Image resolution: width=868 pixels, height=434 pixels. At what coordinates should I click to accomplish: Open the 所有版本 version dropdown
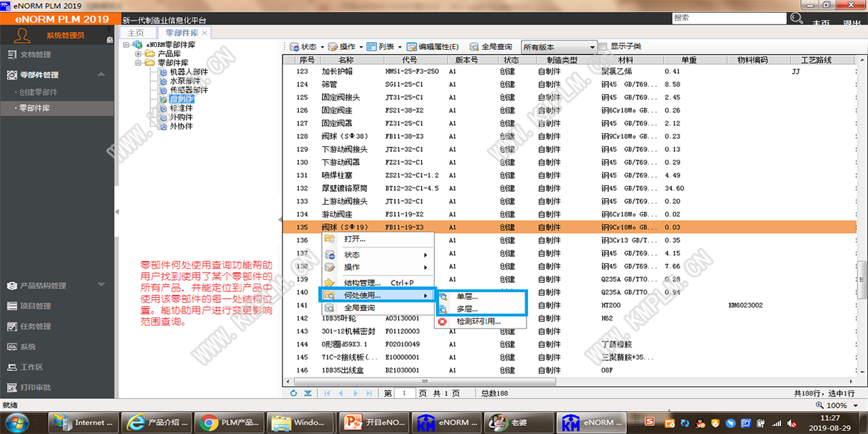coord(558,47)
